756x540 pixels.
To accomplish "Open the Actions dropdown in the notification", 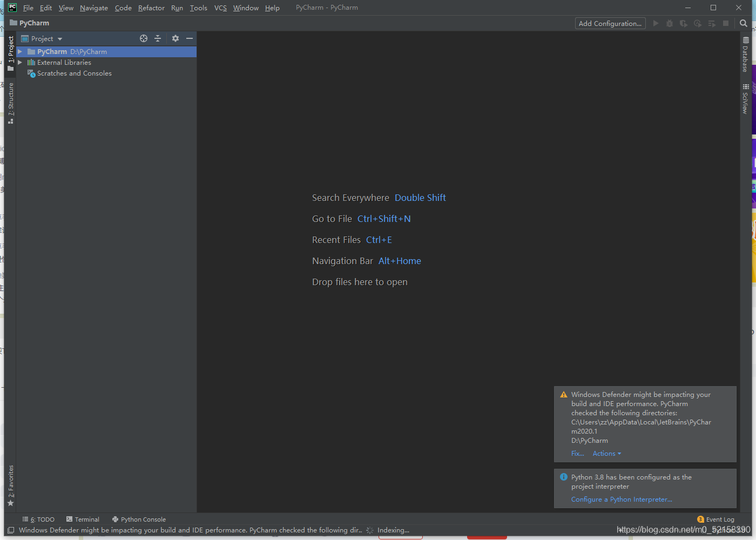I will click(607, 454).
